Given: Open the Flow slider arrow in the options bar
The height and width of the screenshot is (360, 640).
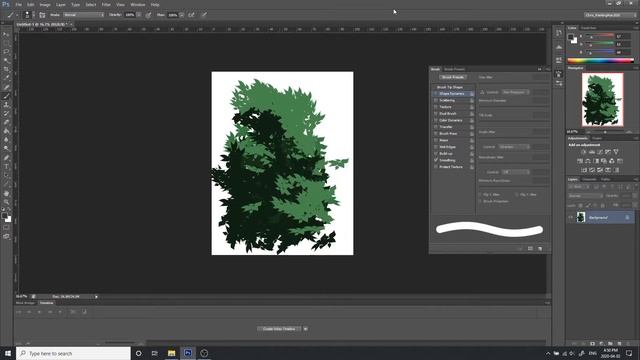Looking at the screenshot, I should point(182,15).
